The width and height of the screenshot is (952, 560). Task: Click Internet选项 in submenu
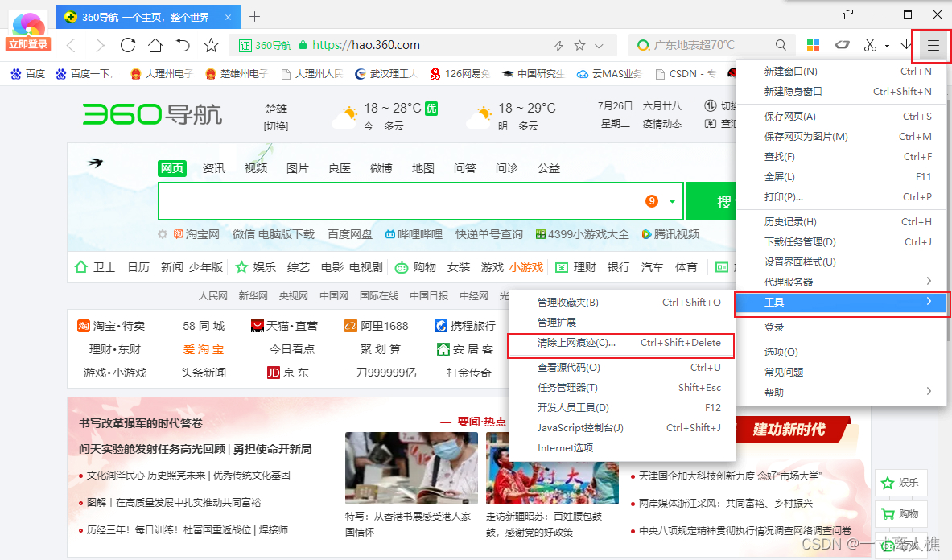pos(622,447)
